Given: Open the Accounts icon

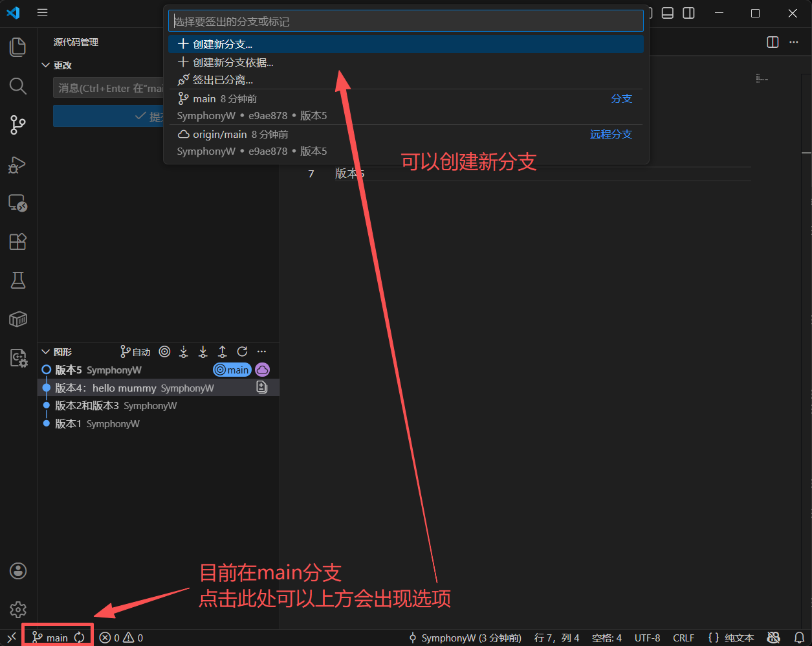Looking at the screenshot, I should 18,571.
